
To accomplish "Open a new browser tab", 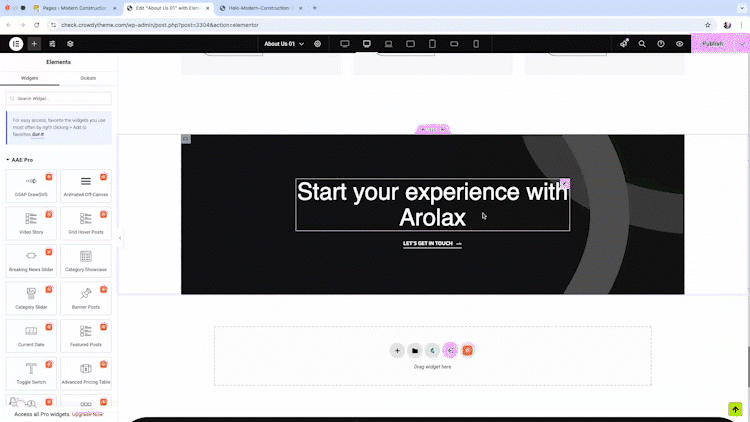I will (x=315, y=8).
